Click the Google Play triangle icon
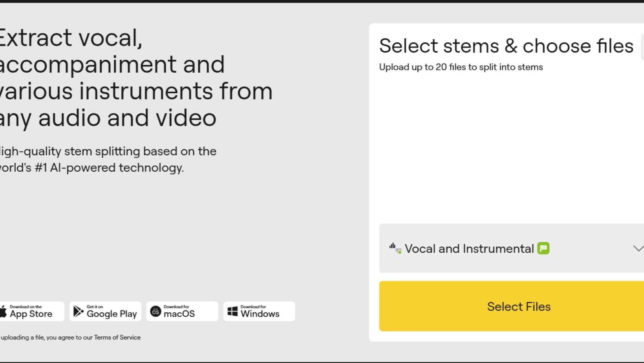The height and width of the screenshot is (363, 644). pyautogui.click(x=77, y=311)
